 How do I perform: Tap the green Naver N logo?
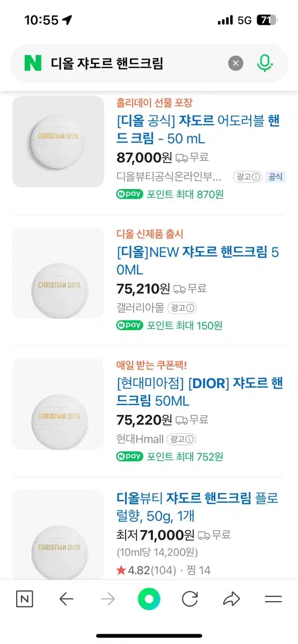[33, 63]
